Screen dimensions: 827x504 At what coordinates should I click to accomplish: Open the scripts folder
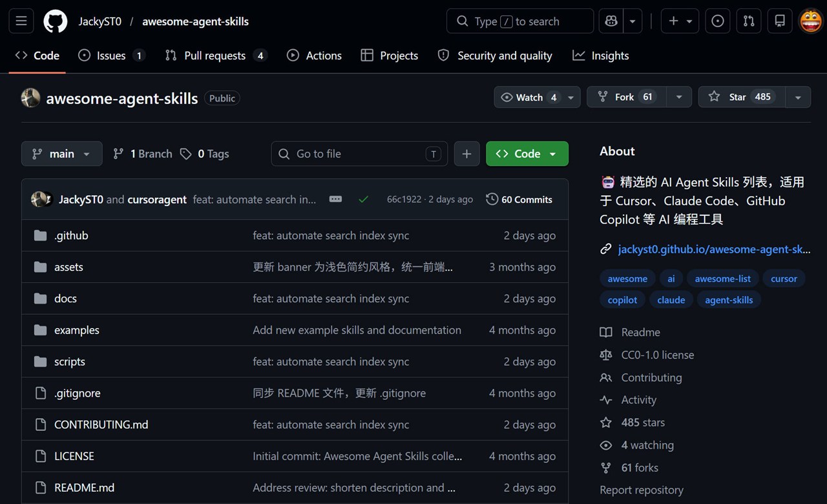click(x=70, y=362)
